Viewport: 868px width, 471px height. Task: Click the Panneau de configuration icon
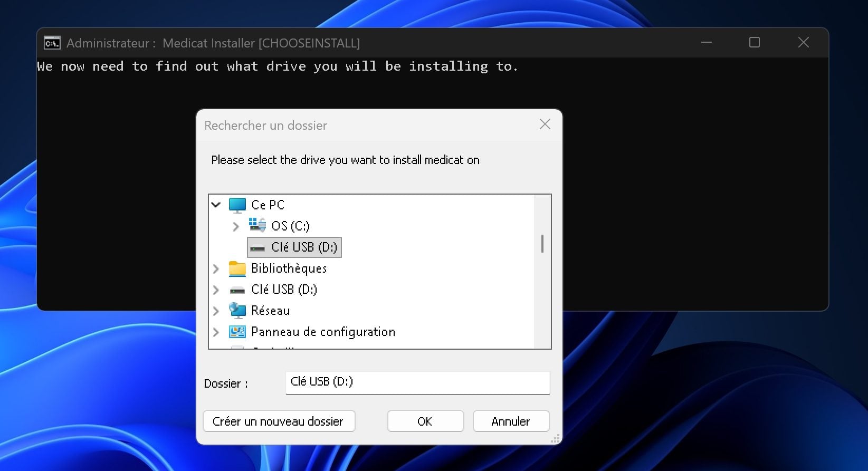pos(237,332)
